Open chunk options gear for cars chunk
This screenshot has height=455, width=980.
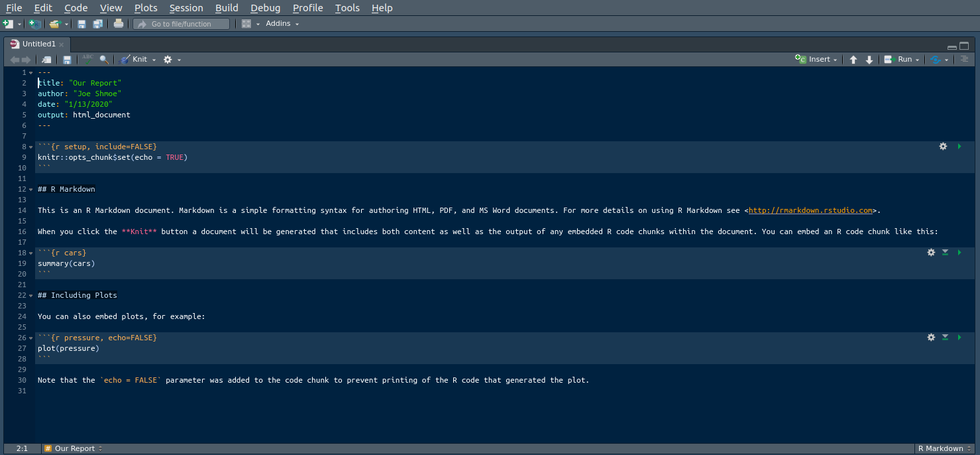point(931,253)
